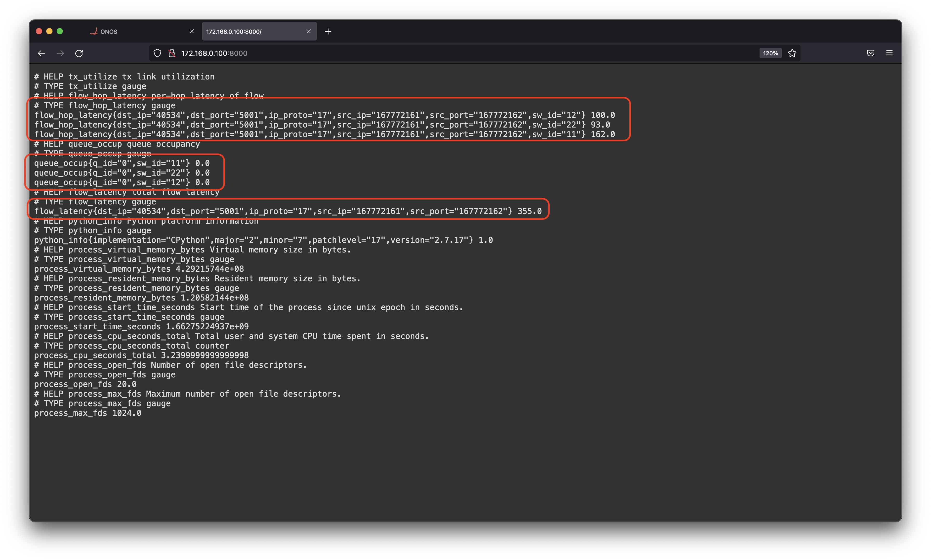Click '# TYPE process_max_fds gauge' line
Screen dimensions: 931x560
[102, 404]
